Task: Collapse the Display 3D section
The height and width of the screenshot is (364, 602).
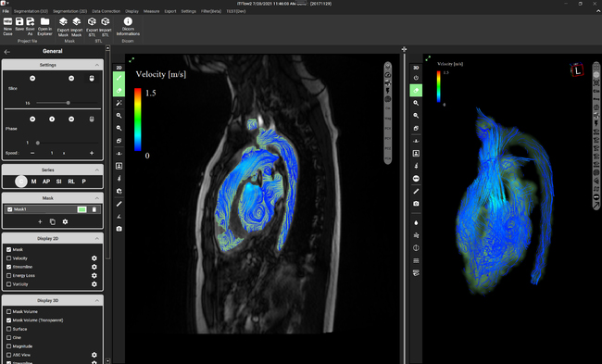Action: coord(96,301)
